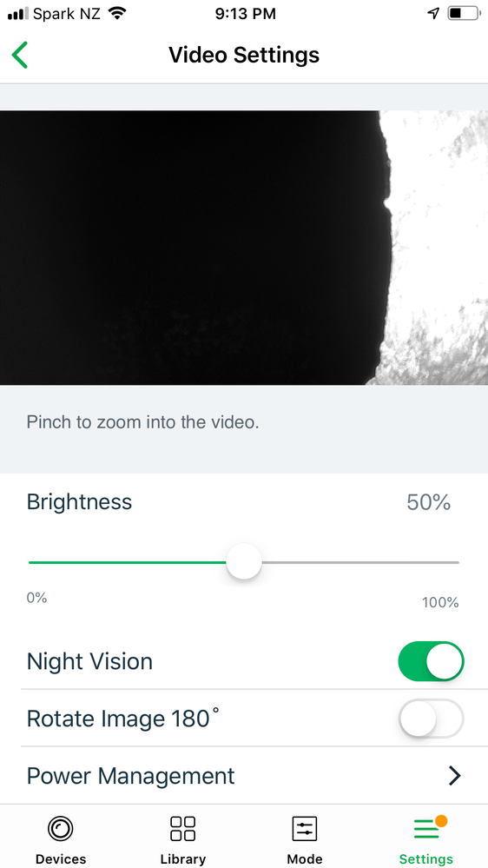Expand Power Management with the chevron arrow
This screenshot has height=868, width=488.
click(454, 776)
